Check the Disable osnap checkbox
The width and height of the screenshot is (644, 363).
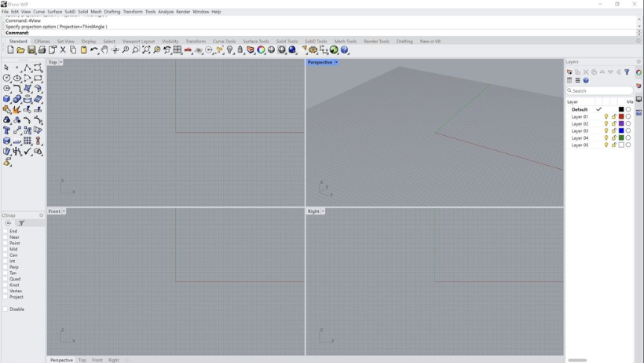[5, 309]
